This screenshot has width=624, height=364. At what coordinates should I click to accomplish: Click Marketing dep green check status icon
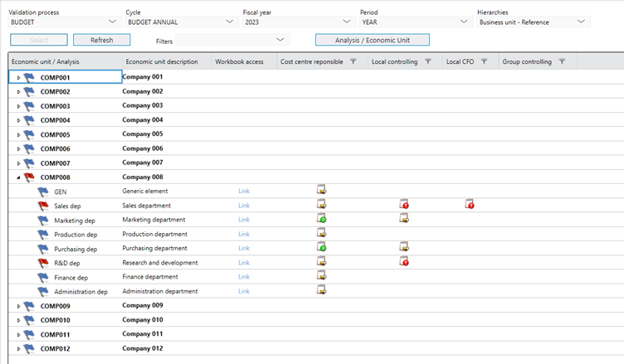pyautogui.click(x=321, y=219)
